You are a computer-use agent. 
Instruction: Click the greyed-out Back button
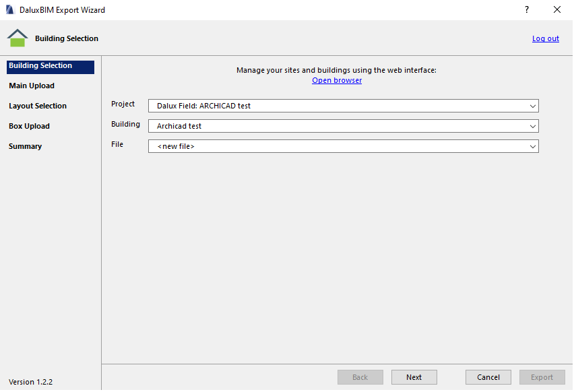360,377
